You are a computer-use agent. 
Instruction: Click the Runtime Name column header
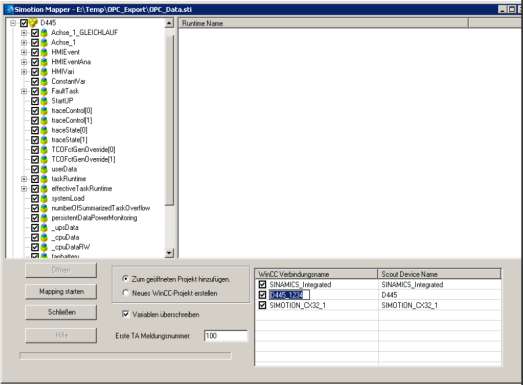coord(324,23)
